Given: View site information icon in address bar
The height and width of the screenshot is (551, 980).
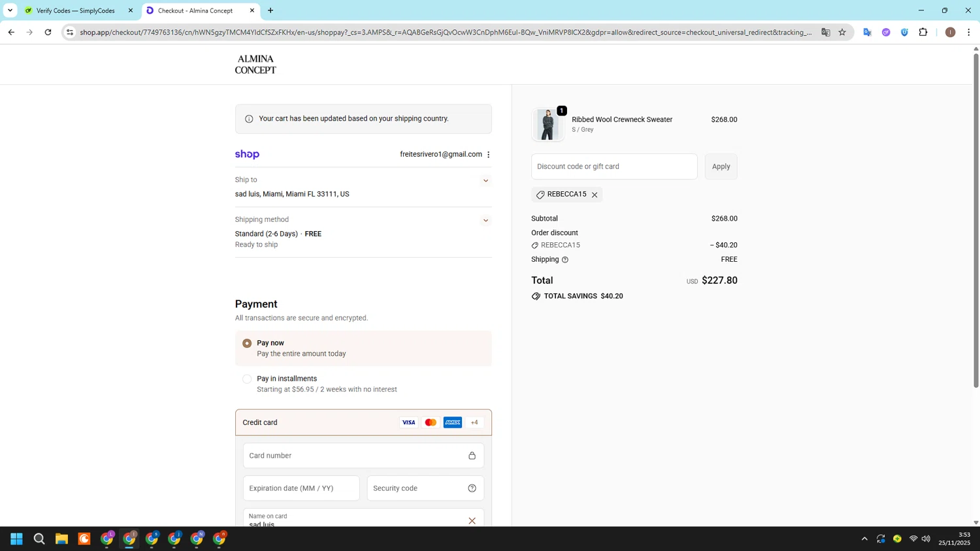Looking at the screenshot, I should [70, 32].
